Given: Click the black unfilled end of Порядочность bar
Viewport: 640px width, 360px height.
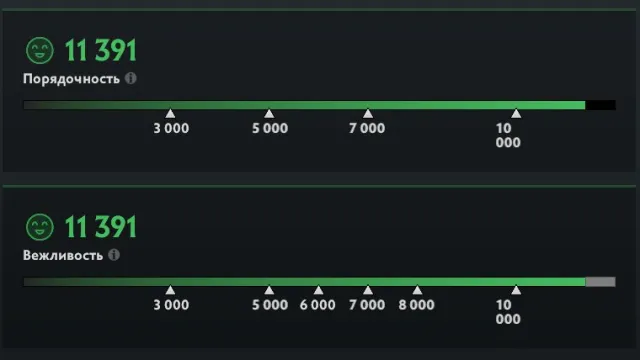Looking at the screenshot, I should [600, 105].
